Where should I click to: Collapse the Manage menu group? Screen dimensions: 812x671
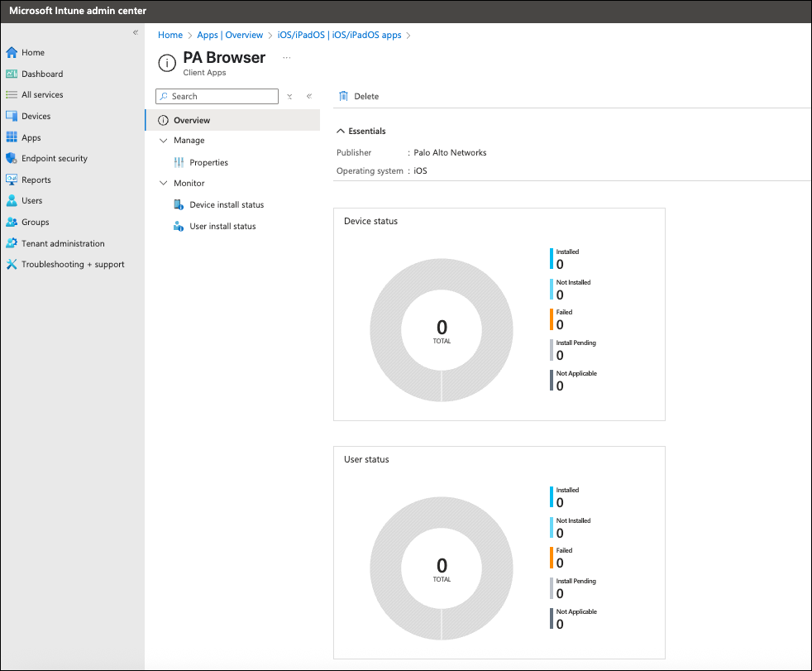coord(163,141)
